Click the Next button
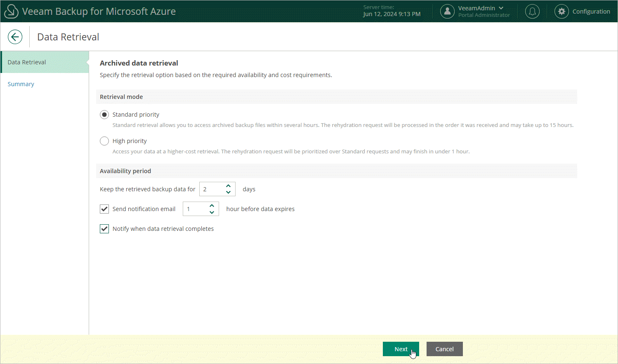Image resolution: width=618 pixels, height=364 pixels. [x=401, y=349]
